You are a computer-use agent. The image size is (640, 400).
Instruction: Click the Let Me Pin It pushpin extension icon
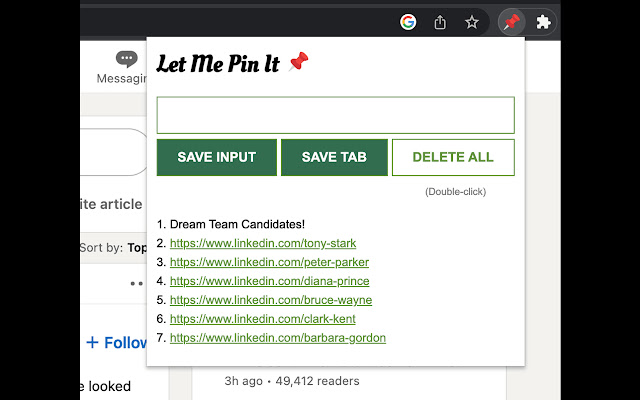[x=511, y=22]
